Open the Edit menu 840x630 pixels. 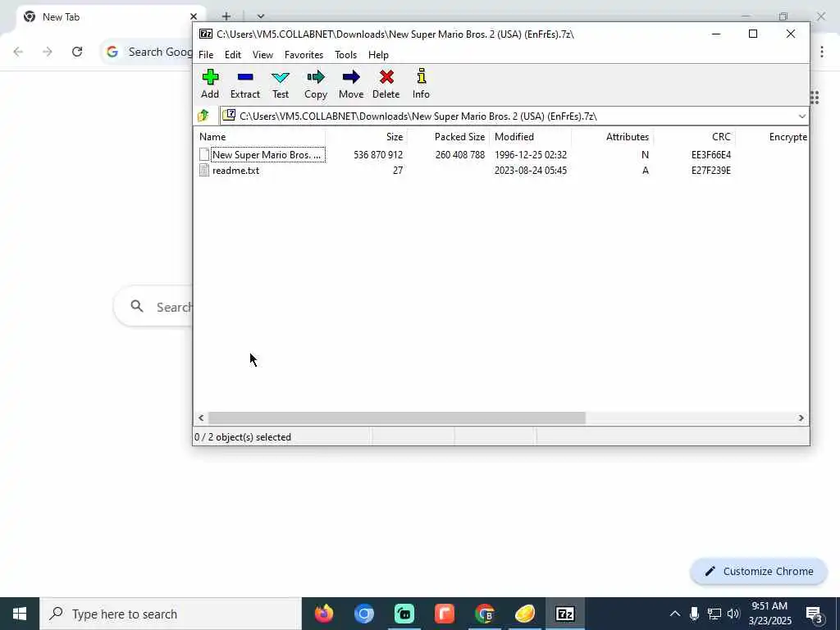coord(232,55)
